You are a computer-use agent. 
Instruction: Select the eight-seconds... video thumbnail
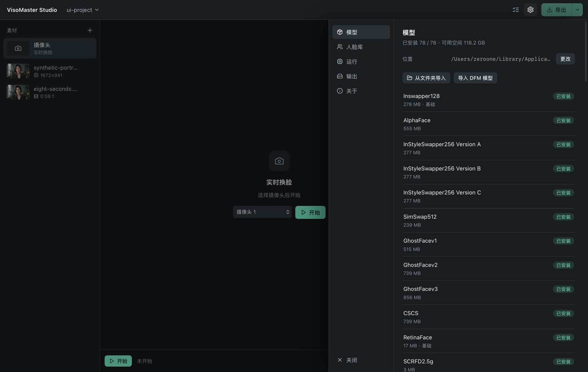tap(18, 92)
